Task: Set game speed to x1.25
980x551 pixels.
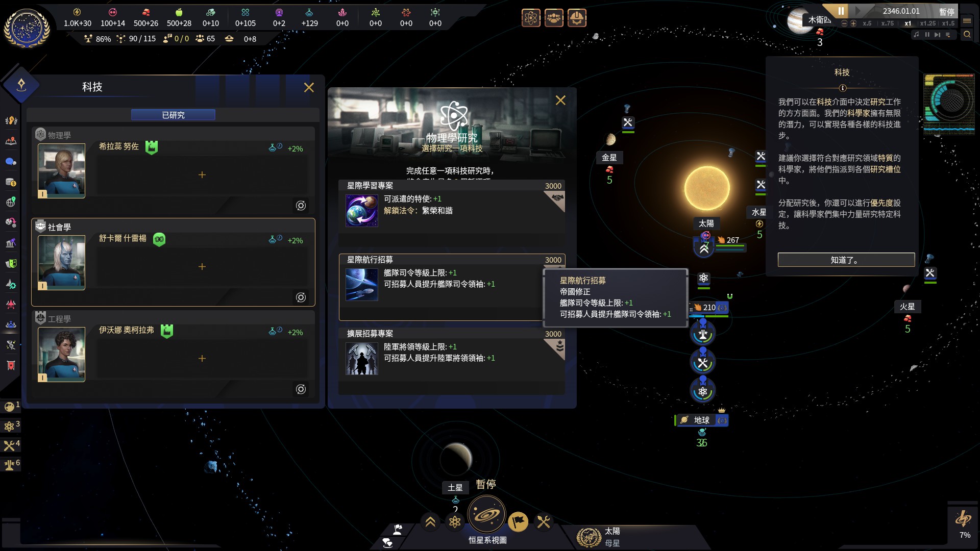Action: [928, 23]
